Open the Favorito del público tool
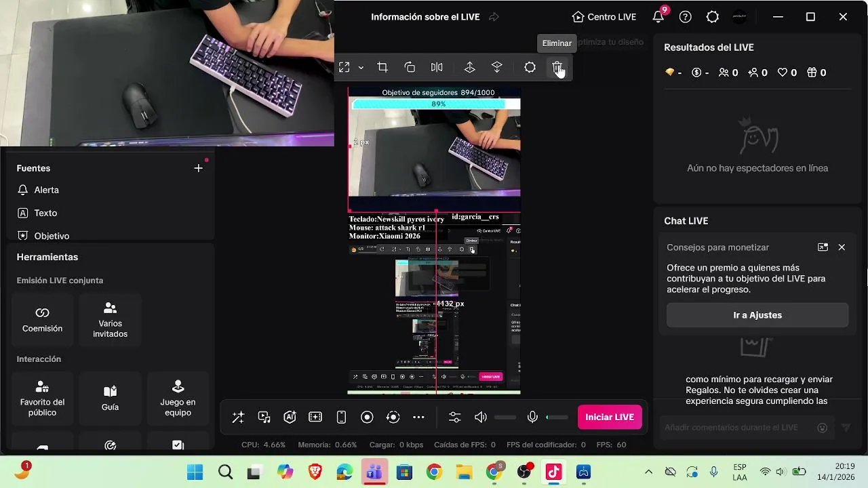Image resolution: width=868 pixels, height=488 pixels. 42,399
